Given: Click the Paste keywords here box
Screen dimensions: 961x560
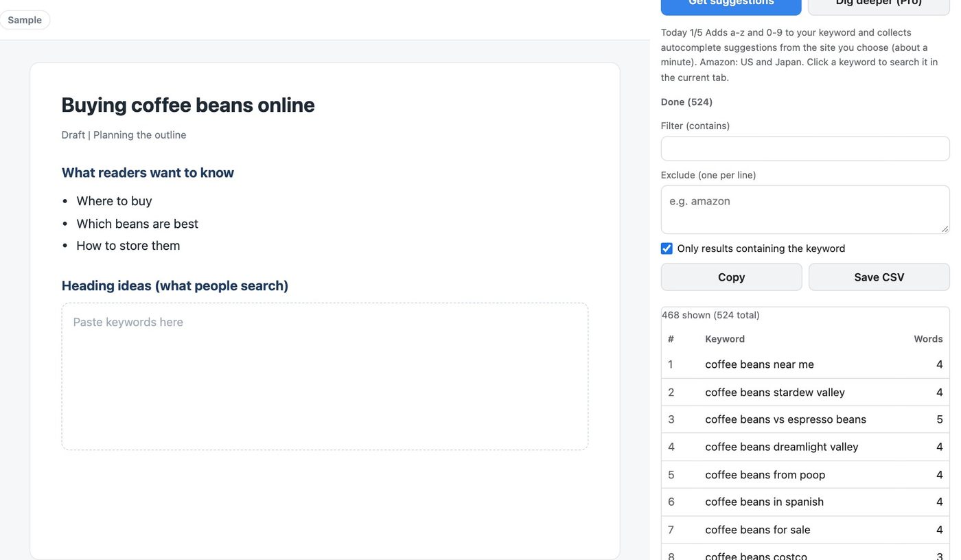Looking at the screenshot, I should coord(325,377).
